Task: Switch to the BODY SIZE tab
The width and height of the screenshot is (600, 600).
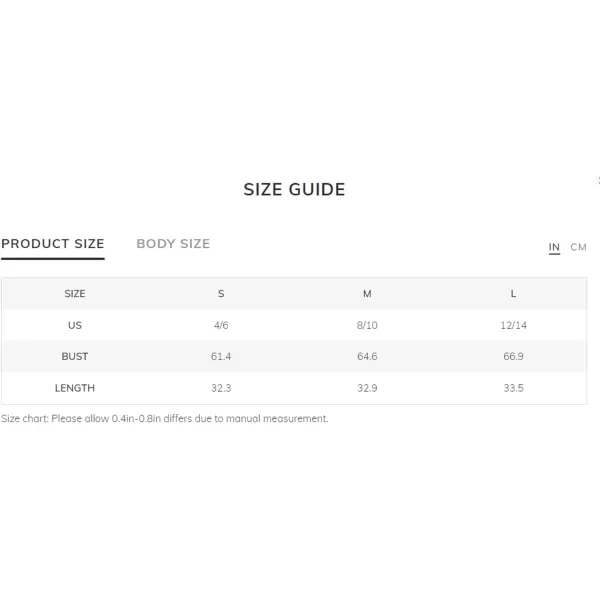Action: click(x=173, y=244)
